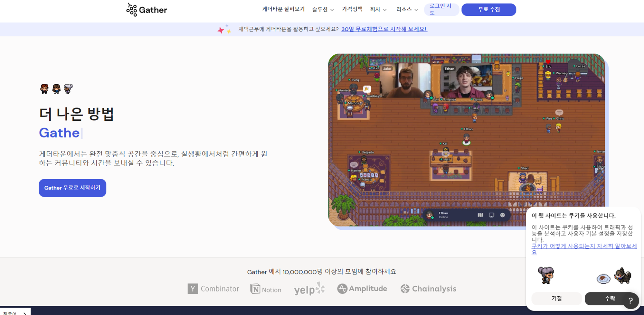
Task: Click the screen share icon in game toolbar
Action: point(491,215)
